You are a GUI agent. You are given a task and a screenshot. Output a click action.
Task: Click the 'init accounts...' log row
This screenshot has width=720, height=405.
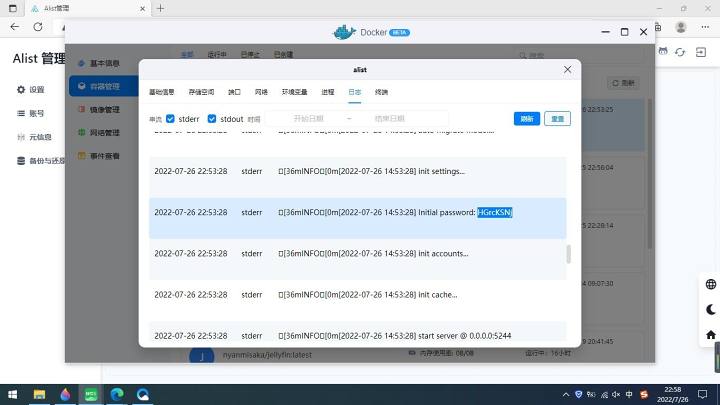(x=358, y=259)
